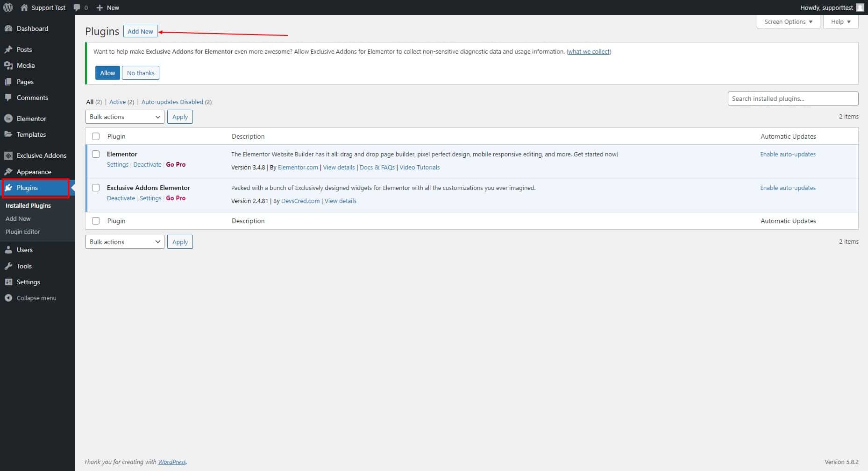Open Add New in Plugins submenu

tap(18, 218)
